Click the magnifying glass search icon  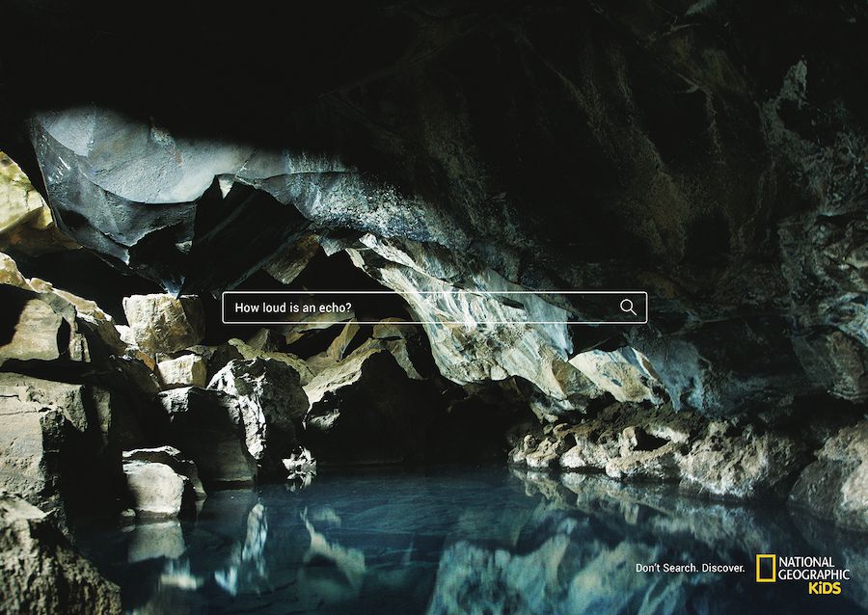[628, 307]
